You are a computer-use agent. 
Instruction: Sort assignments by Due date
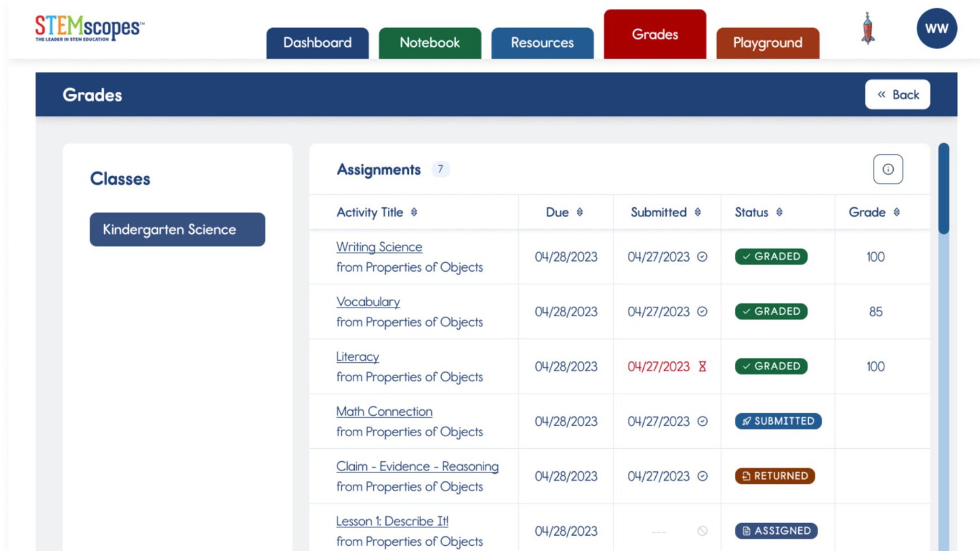pos(579,212)
